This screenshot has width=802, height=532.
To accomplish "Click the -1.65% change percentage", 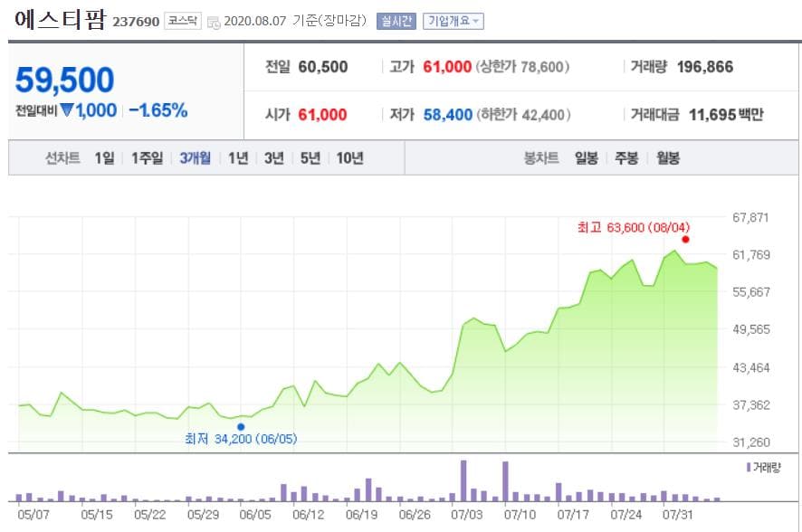I will 158,109.
